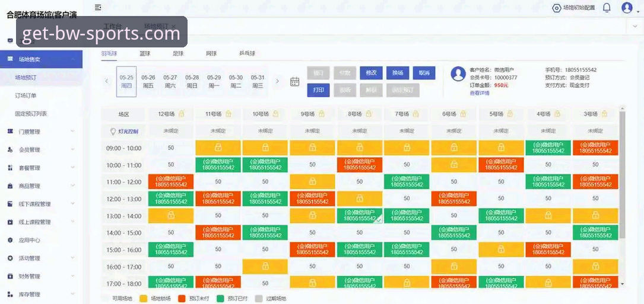Click 未绑定 under 12号场
The height and width of the screenshot is (304, 644).
(171, 132)
